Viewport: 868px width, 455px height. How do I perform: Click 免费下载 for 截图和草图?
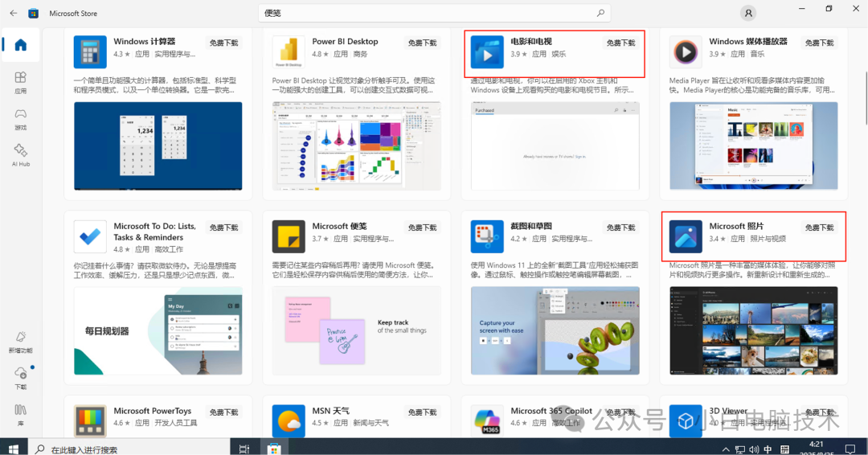(x=620, y=227)
